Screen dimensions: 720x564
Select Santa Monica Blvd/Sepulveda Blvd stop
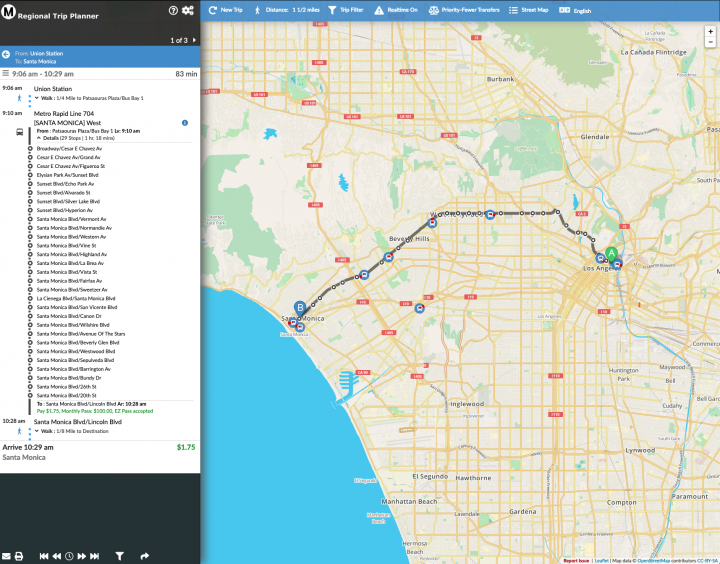pyautogui.click(x=75, y=360)
